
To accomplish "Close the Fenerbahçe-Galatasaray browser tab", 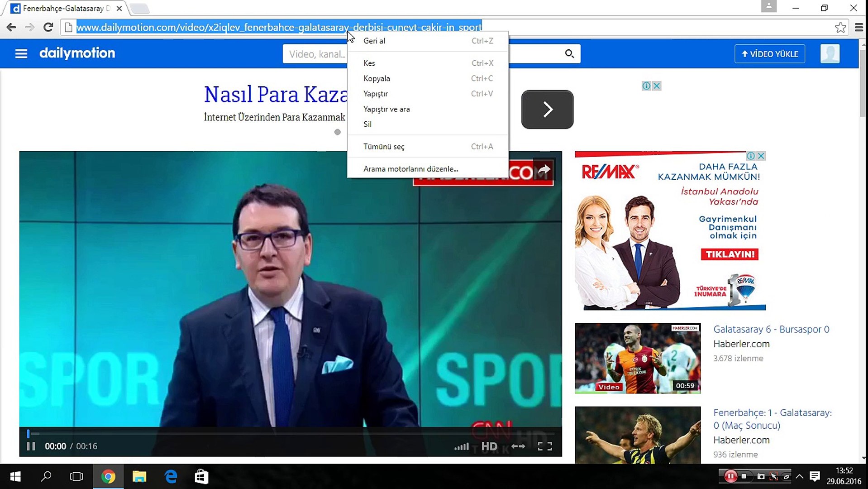I will 119,9.
